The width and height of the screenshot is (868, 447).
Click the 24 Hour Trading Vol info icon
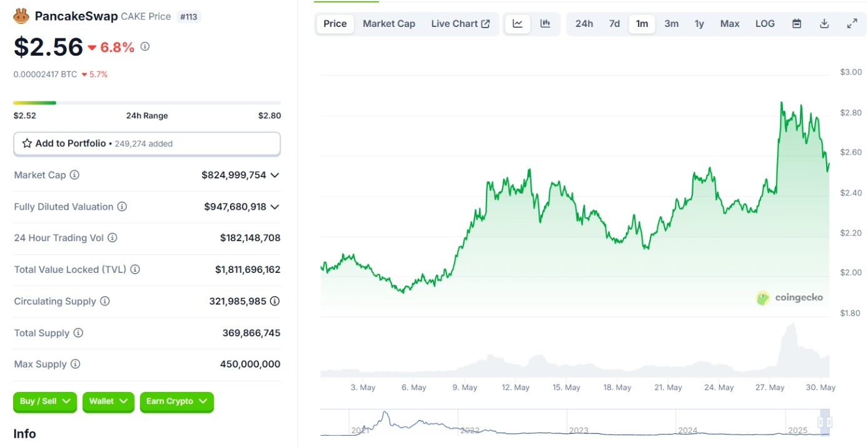(112, 238)
